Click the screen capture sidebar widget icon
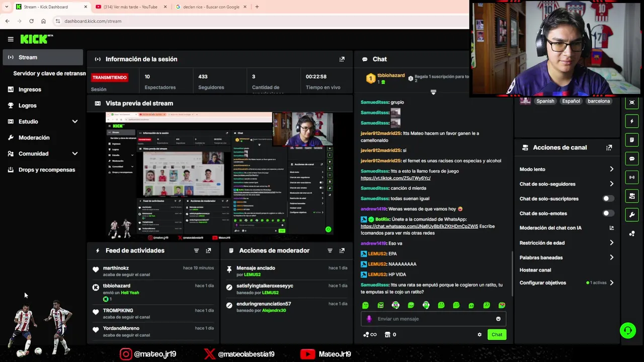This screenshot has width=644, height=362. (632, 103)
